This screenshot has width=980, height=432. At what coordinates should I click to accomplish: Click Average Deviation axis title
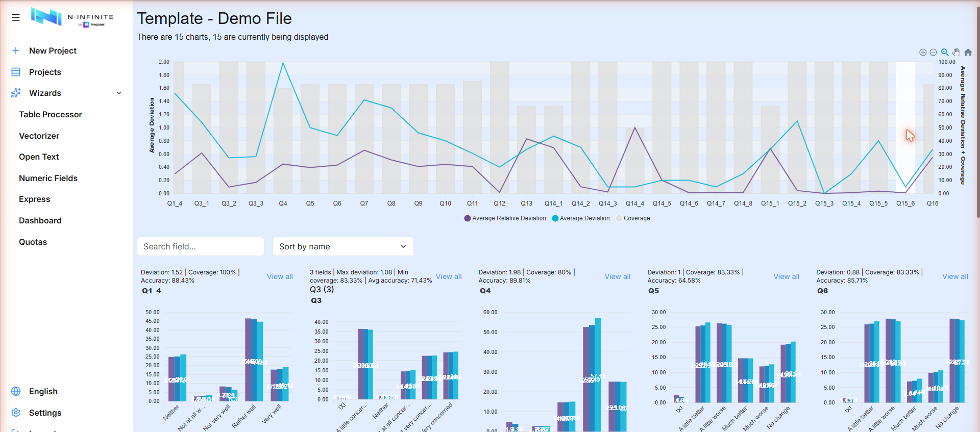pos(152,125)
